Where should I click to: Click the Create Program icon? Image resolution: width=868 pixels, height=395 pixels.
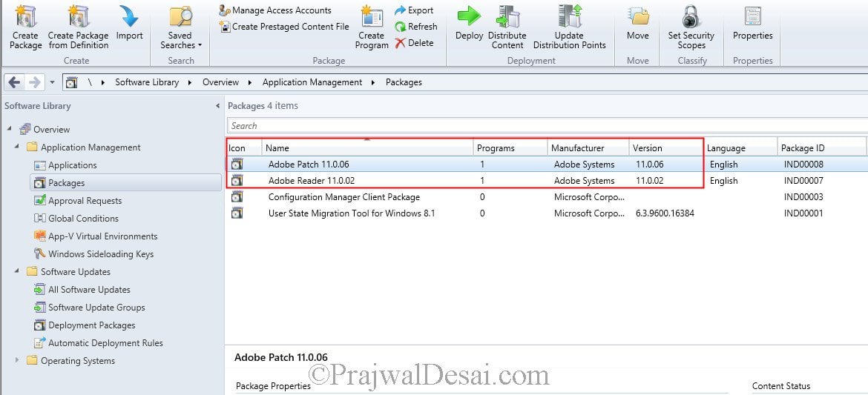click(x=372, y=16)
